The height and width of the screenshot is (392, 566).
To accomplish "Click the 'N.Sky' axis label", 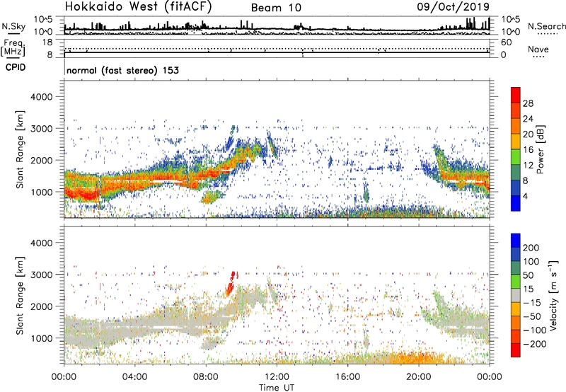I will point(13,26).
